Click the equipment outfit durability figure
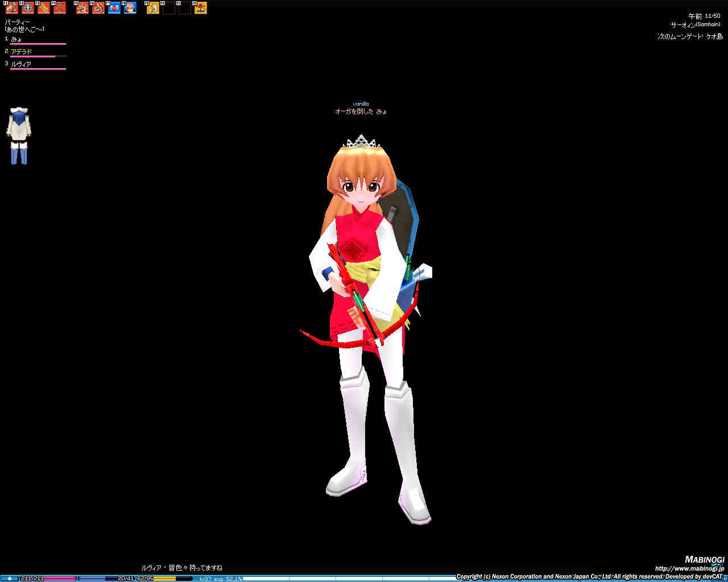 19,136
